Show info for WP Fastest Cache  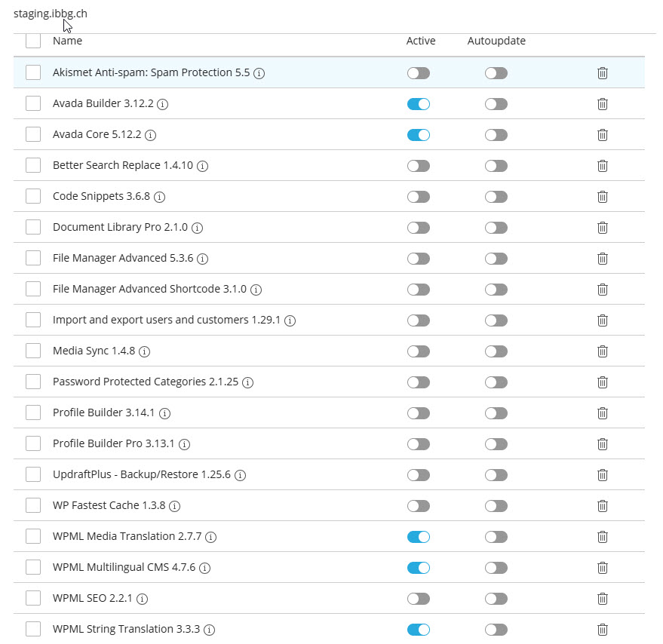coord(174,506)
